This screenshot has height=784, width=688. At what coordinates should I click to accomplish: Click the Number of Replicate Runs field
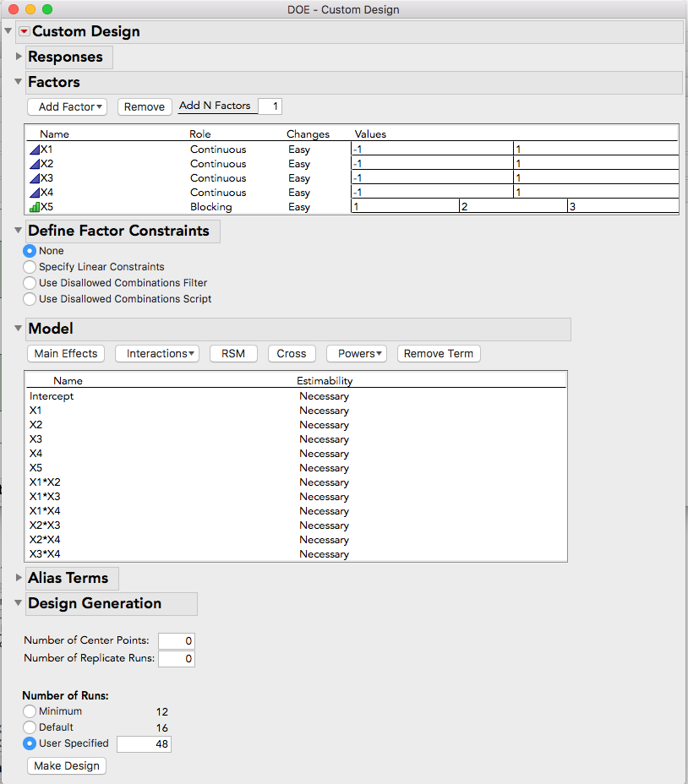point(177,658)
